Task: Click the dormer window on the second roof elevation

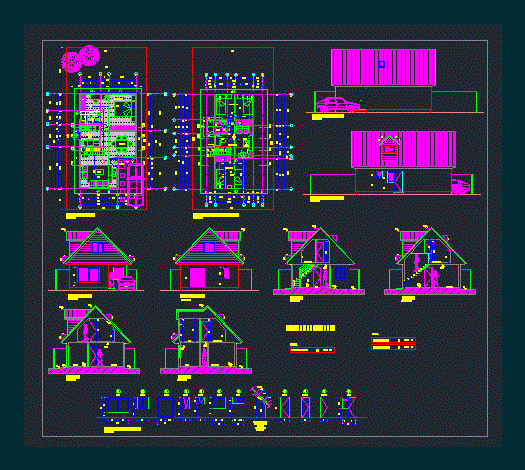Action: click(x=389, y=148)
